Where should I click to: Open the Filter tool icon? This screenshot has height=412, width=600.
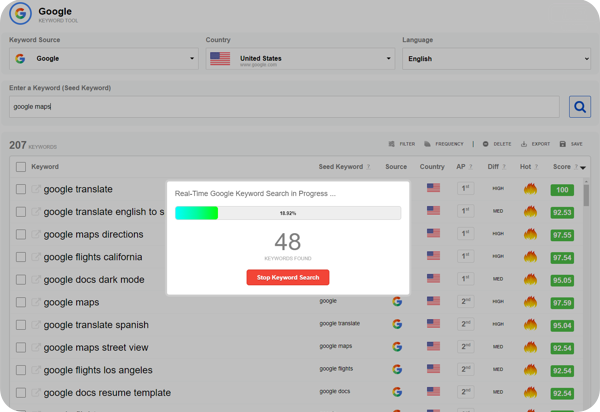(x=391, y=144)
